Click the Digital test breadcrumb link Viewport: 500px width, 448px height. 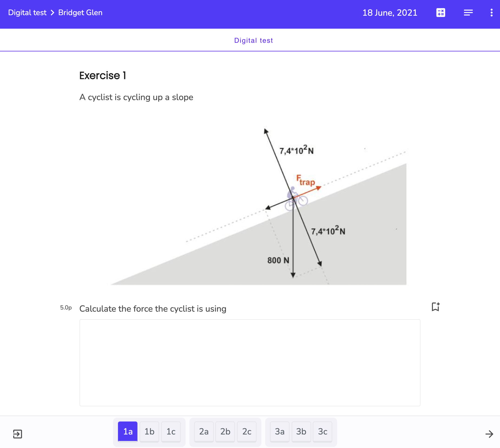coord(27,13)
